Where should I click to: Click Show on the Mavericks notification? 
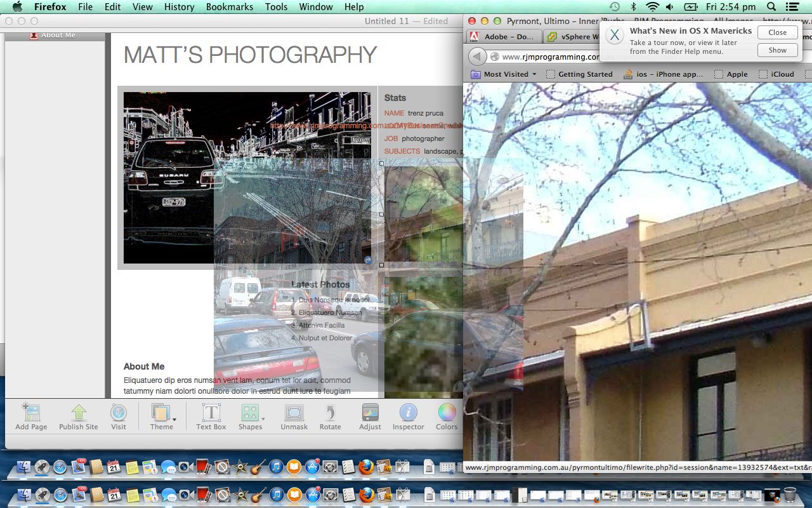pos(777,50)
